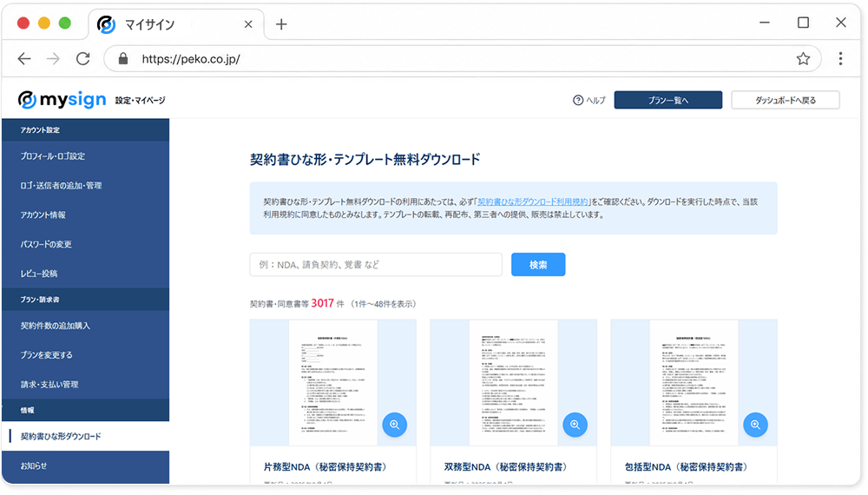Click the green macOS zoom dot
This screenshot has height=495, width=868.
[65, 23]
